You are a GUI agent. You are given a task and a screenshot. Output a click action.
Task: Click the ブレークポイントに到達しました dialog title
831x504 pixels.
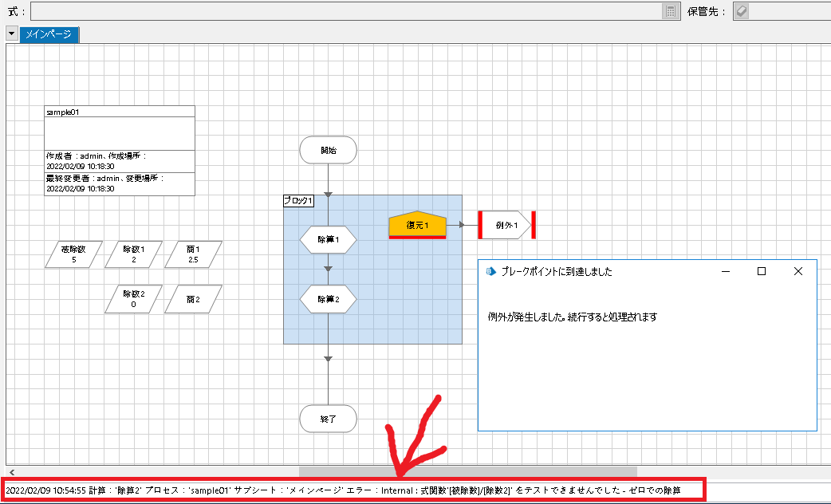point(557,271)
